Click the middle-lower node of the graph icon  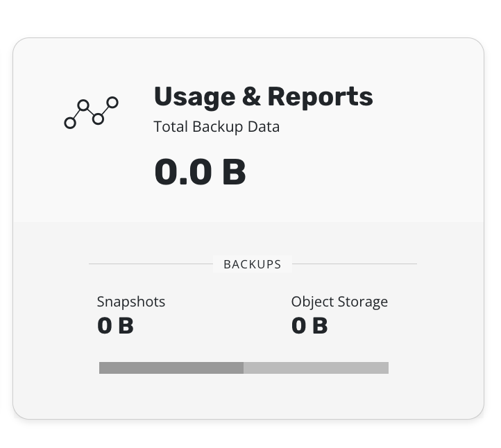98,119
